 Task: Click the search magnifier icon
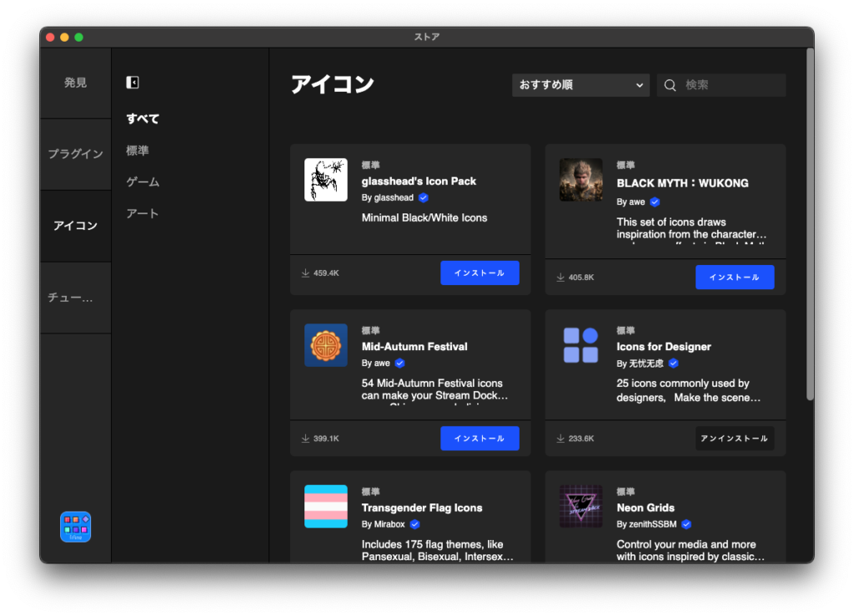click(670, 84)
